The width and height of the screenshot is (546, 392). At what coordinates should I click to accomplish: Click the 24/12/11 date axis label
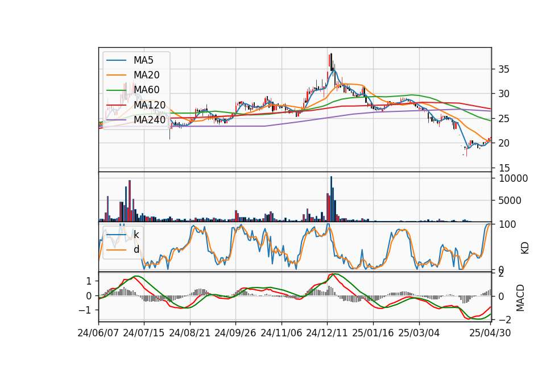pos(327,333)
